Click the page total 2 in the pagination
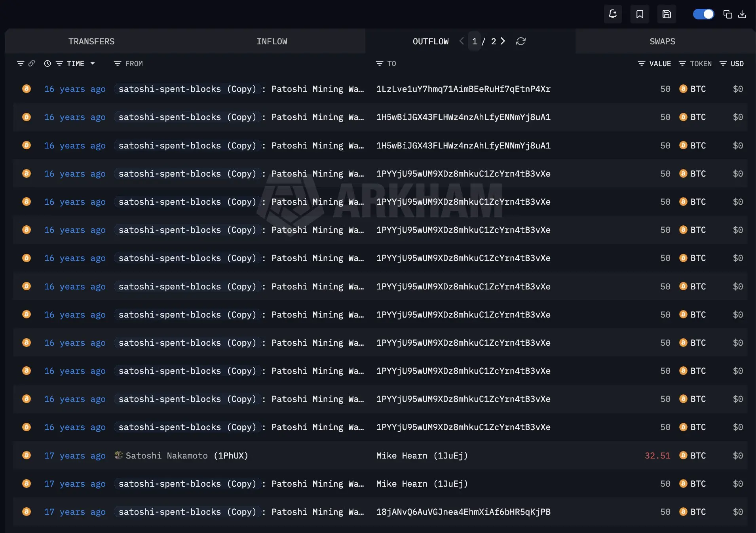Image resolution: width=756 pixels, height=533 pixels. coord(494,41)
